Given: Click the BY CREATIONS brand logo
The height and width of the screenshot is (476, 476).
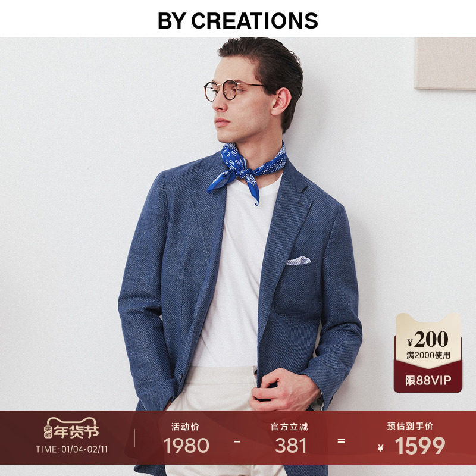Looking at the screenshot, I should click(x=237, y=21).
